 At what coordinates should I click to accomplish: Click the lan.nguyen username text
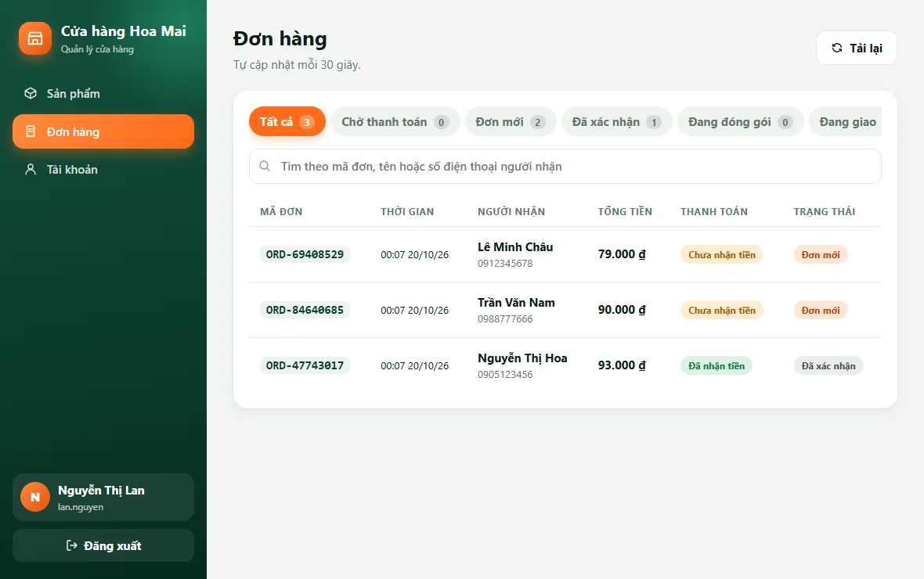tap(80, 507)
